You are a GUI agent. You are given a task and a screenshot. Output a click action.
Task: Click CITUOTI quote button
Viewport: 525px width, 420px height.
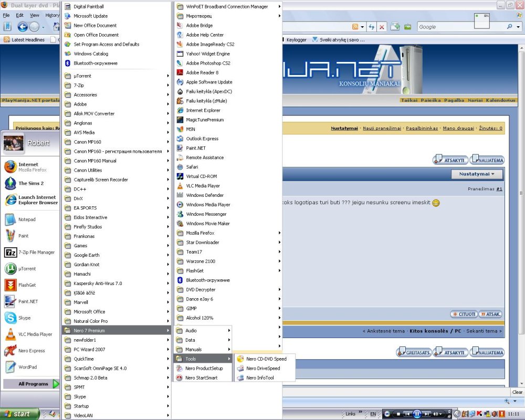tap(464, 314)
